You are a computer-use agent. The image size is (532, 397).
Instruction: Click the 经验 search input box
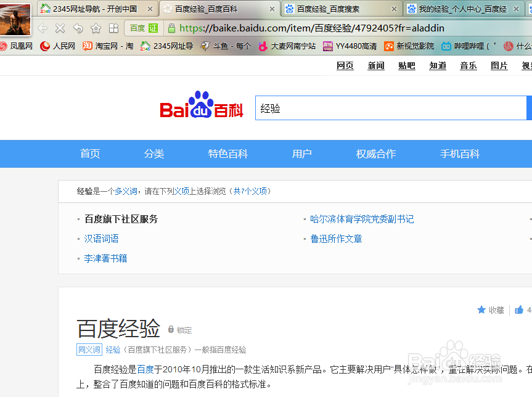coord(391,108)
